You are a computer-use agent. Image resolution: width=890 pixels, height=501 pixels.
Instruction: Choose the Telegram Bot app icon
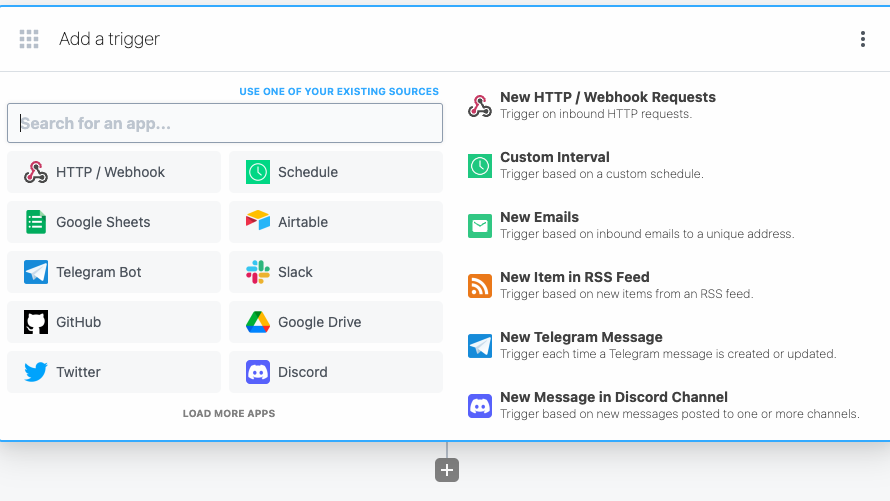coord(36,272)
